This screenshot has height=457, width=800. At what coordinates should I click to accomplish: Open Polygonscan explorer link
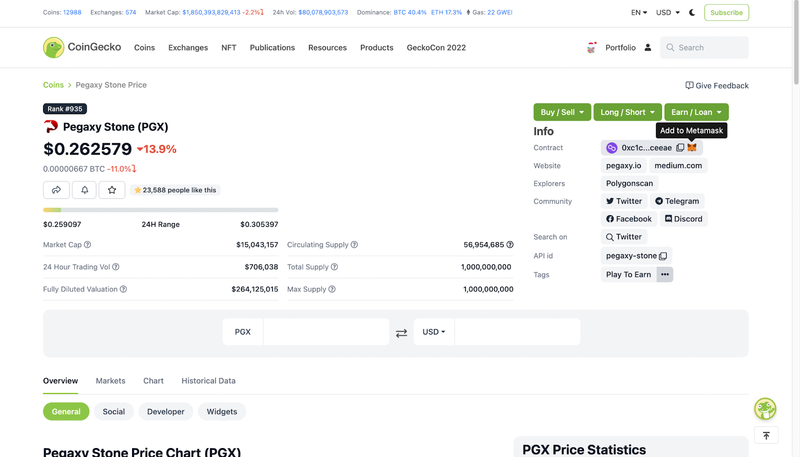(x=630, y=183)
